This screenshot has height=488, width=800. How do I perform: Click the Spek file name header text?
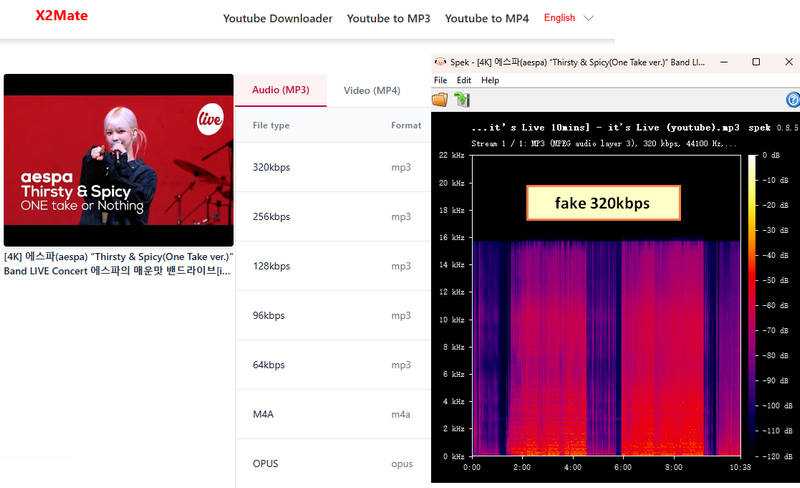pos(606,128)
